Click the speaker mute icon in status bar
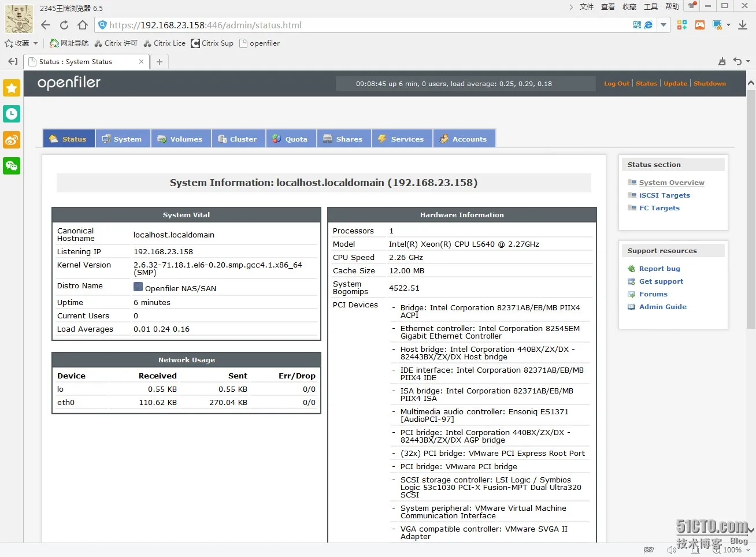756x557 pixels. [672, 550]
